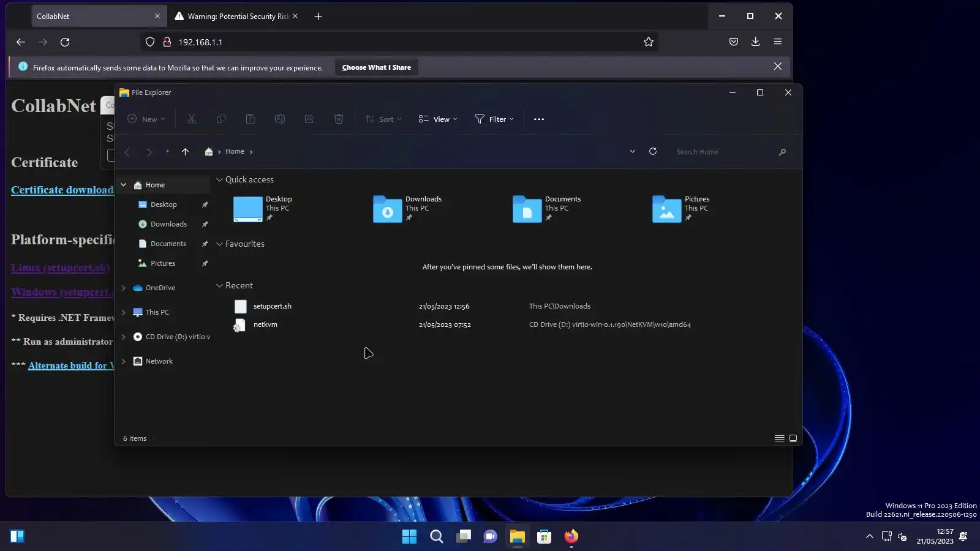Open Task View on the taskbar
Screen dimensions: 980x551
(464, 537)
